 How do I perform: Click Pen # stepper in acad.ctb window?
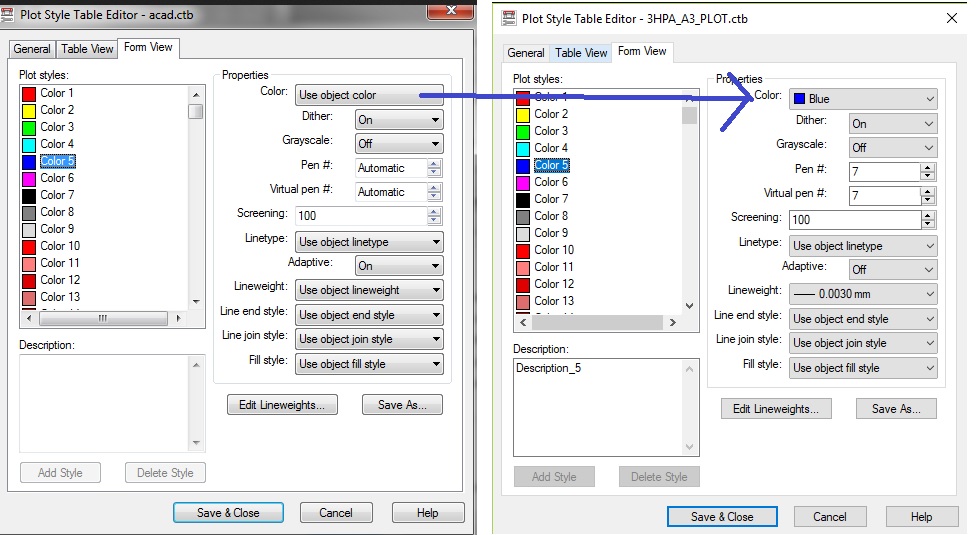(434, 168)
